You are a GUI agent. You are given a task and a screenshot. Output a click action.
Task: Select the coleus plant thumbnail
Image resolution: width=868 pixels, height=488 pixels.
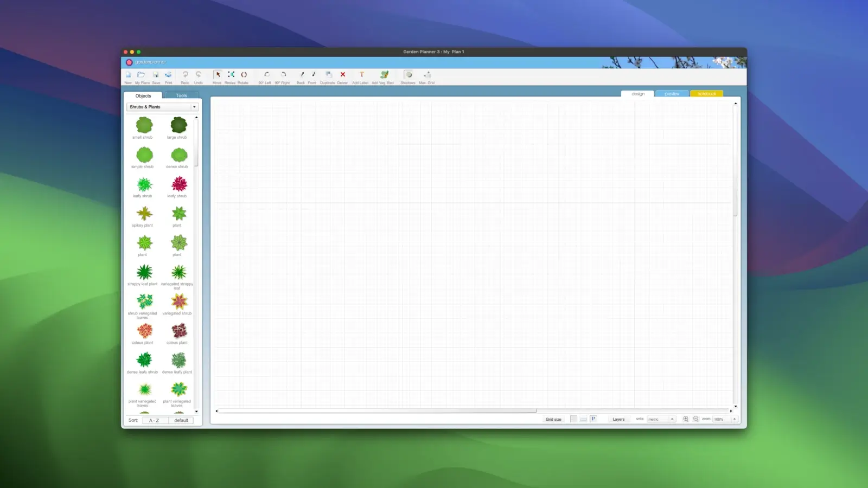[x=144, y=331]
